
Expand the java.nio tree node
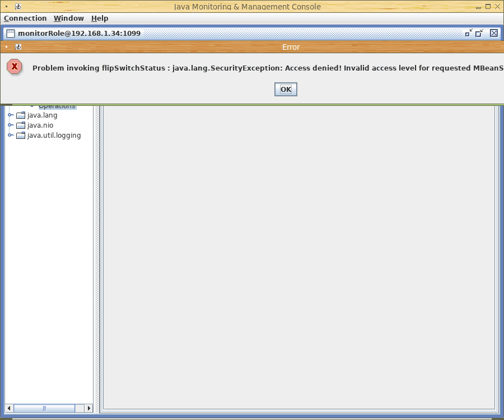[x=10, y=125]
